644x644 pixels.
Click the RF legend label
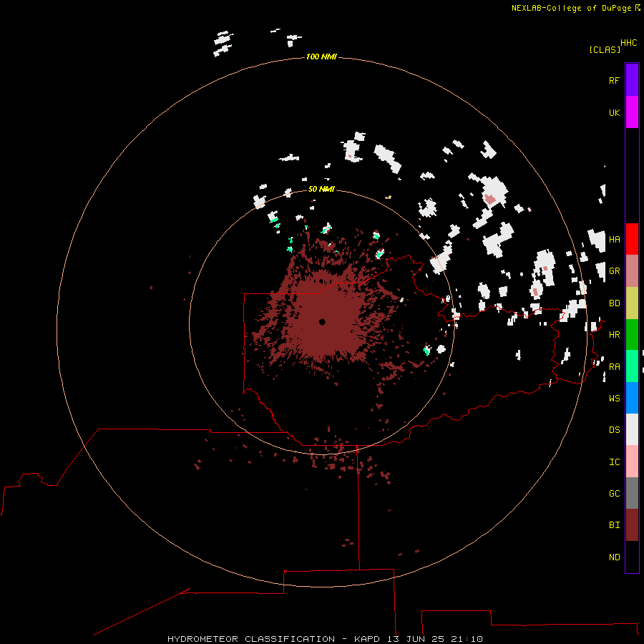tap(614, 80)
